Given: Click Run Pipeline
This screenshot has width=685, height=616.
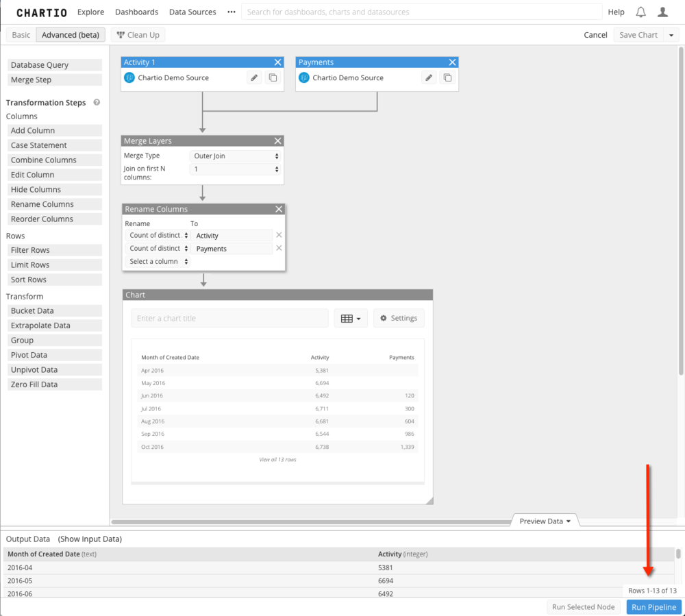Looking at the screenshot, I should (653, 607).
